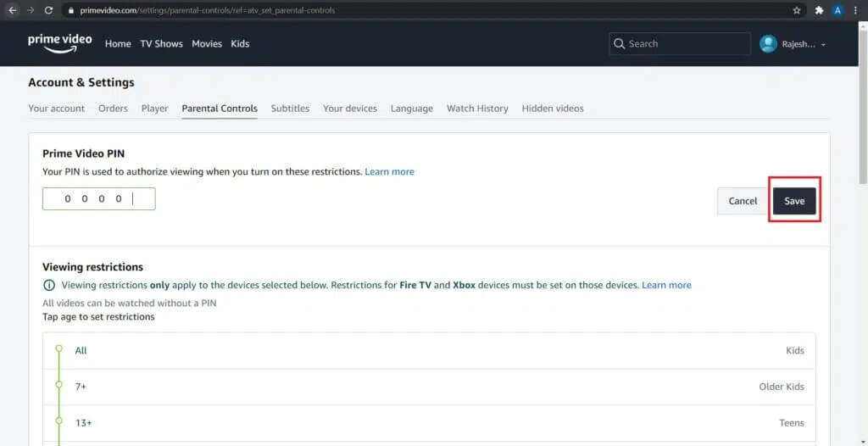868x446 pixels.
Task: Click into the Search field
Action: [680, 44]
